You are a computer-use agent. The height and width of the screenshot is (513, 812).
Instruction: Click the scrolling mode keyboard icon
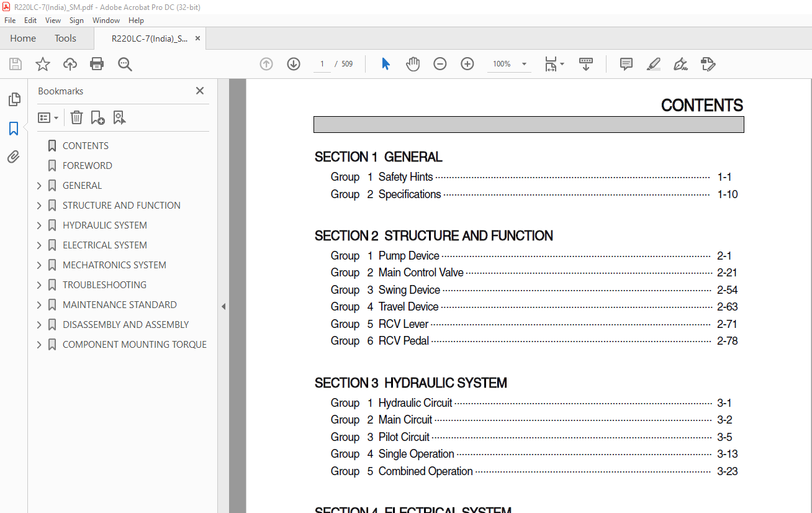pyautogui.click(x=586, y=64)
